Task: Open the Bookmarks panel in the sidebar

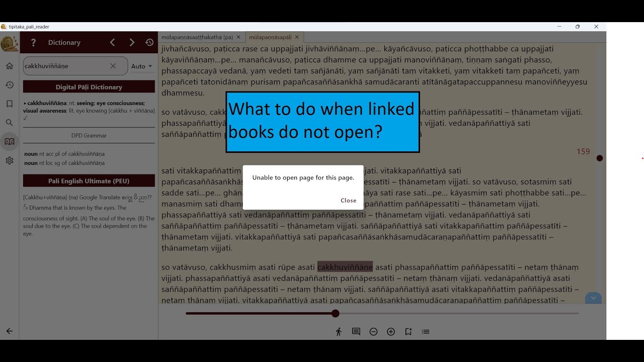Action: point(9,104)
